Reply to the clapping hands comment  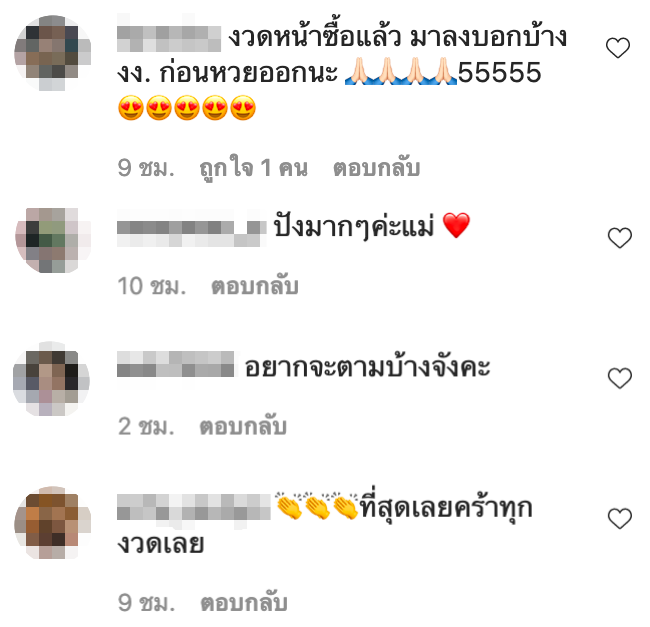coord(244,603)
